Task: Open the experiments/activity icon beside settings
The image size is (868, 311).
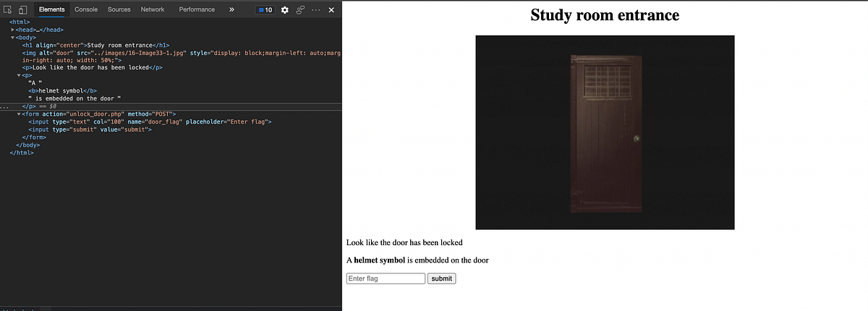Action: (299, 10)
